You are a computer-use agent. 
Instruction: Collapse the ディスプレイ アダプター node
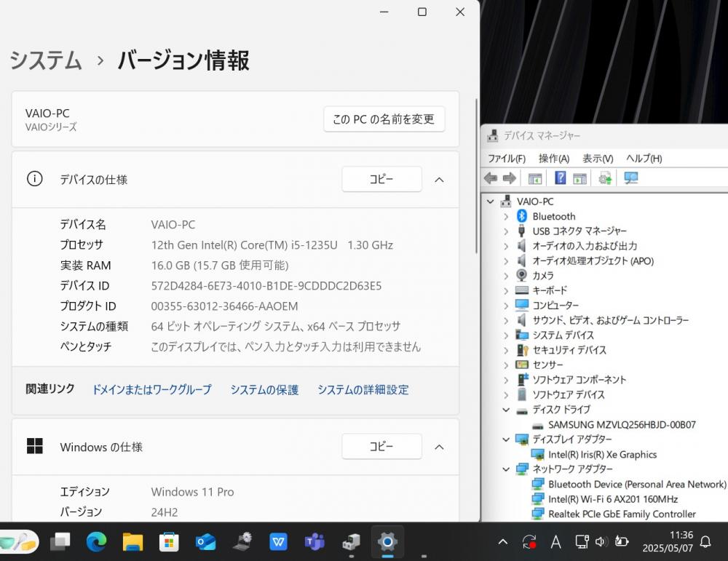pos(506,439)
